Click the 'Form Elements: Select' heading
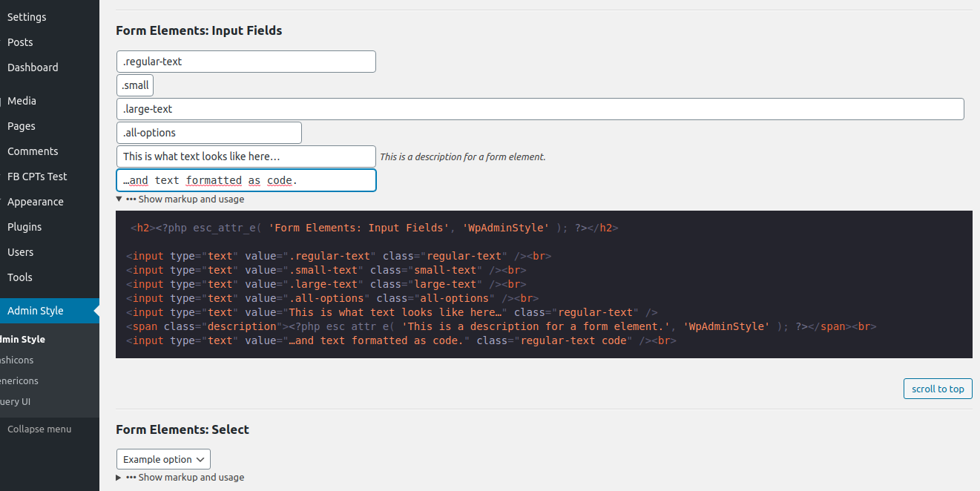This screenshot has width=980, height=491. coord(182,429)
